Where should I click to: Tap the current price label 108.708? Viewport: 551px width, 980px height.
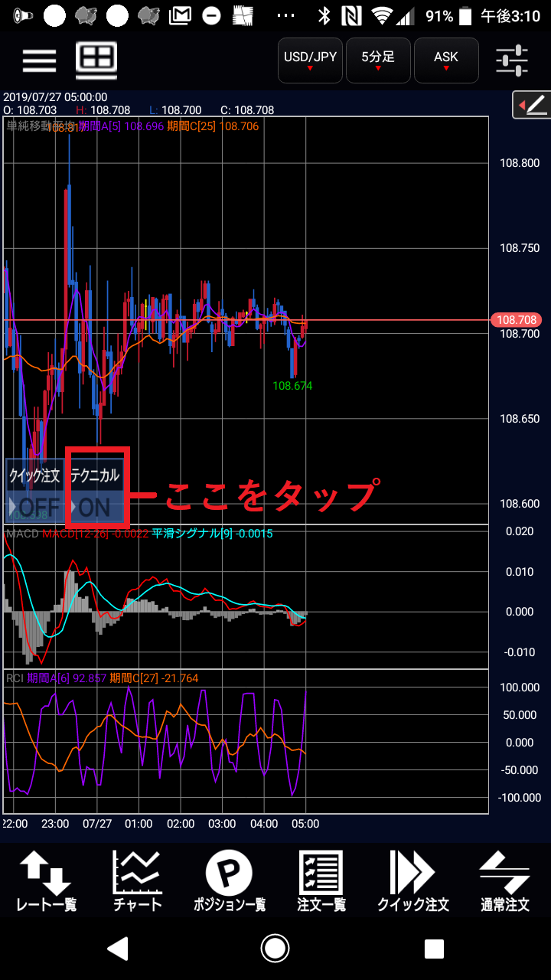516,320
